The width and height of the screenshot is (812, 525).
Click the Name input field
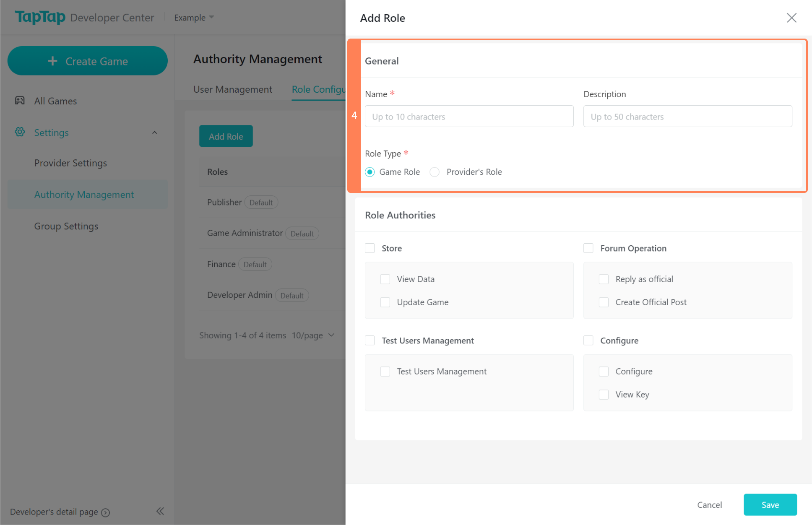tap(469, 117)
